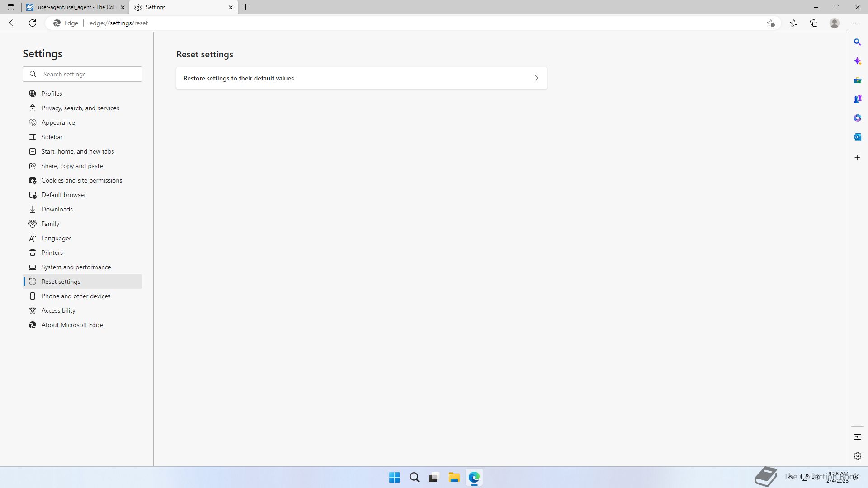Image resolution: width=868 pixels, height=488 pixels.
Task: Click the Search settings input field
Action: [x=89, y=74]
